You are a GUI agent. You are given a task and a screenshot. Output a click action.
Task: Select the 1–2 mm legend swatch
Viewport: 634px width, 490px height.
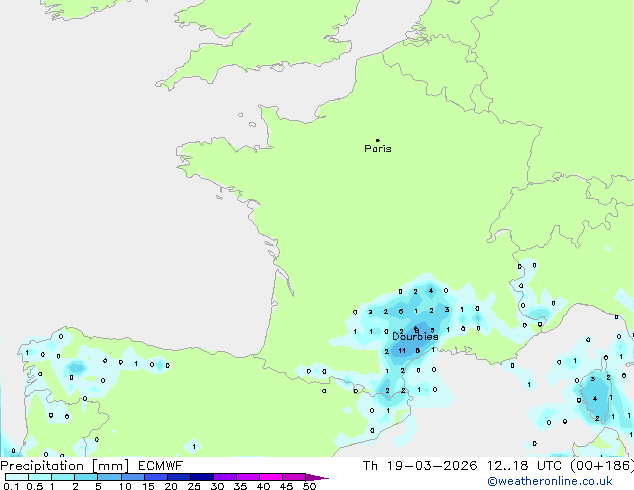63,477
